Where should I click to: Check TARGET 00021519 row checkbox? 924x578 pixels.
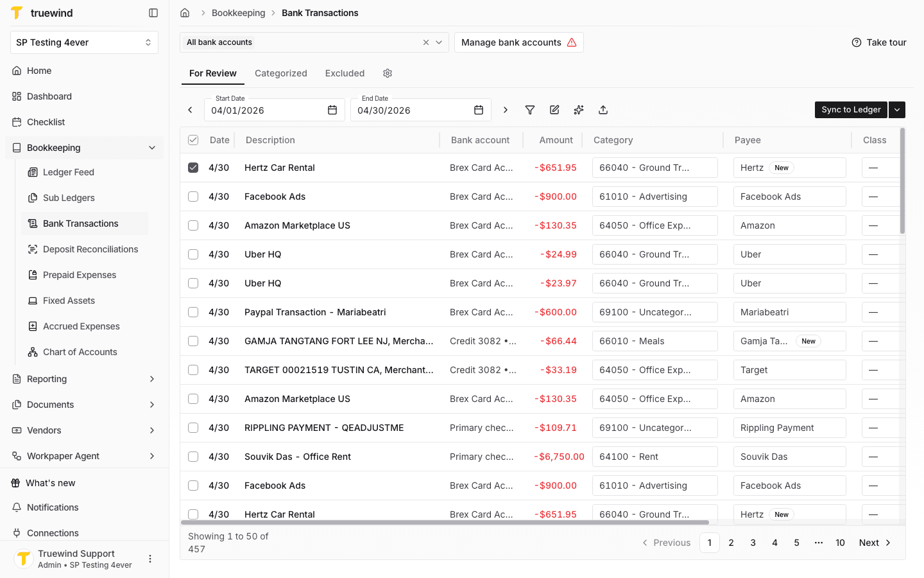coord(193,370)
